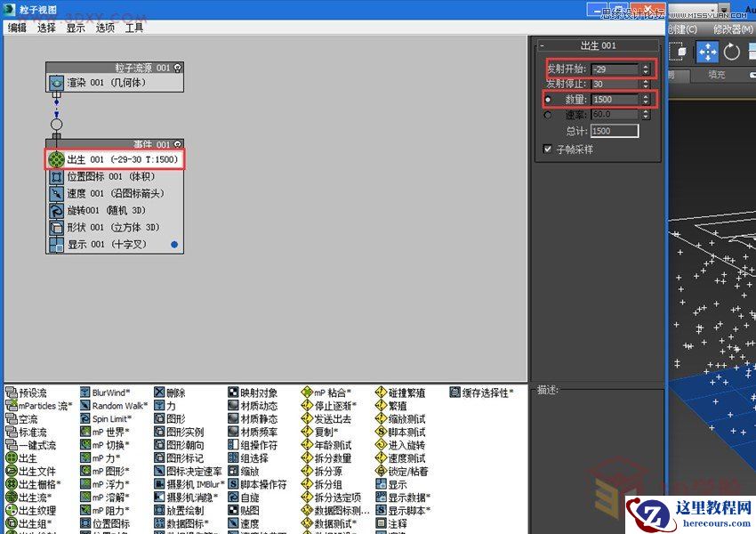Pick 脚本操作符 operator in depot
The height and width of the screenshot is (534, 756).
coord(257,484)
